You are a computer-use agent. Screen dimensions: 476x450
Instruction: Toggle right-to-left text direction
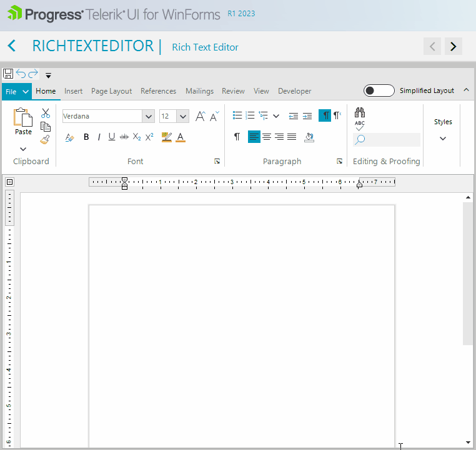337,115
